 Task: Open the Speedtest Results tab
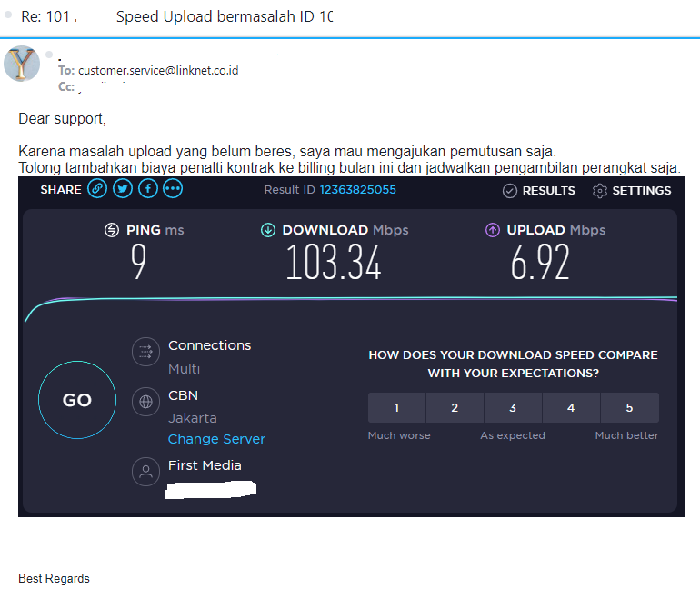(539, 191)
